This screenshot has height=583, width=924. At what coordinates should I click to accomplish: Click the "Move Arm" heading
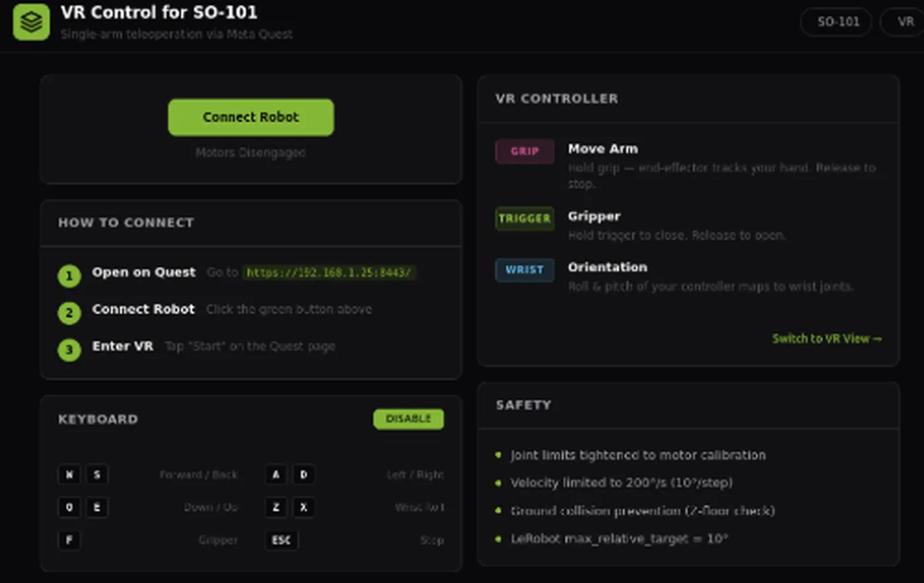tap(603, 149)
